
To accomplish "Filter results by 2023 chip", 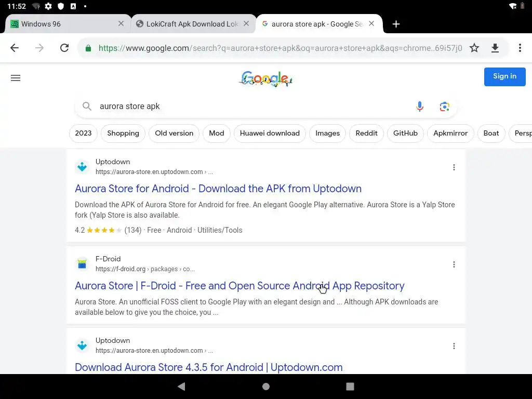I will [83, 134].
